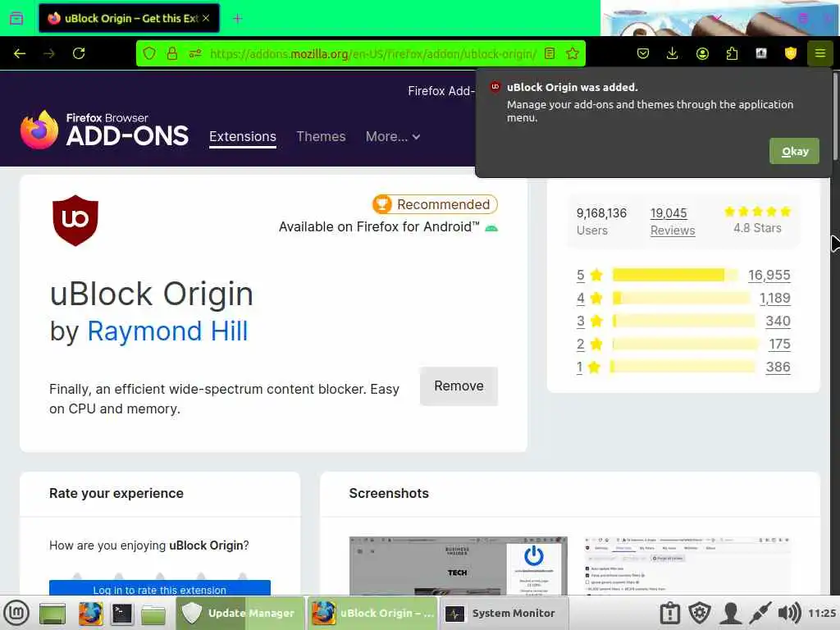Image resolution: width=840 pixels, height=630 pixels.
Task: Close the uBlock Origin tab
Action: [x=206, y=18]
